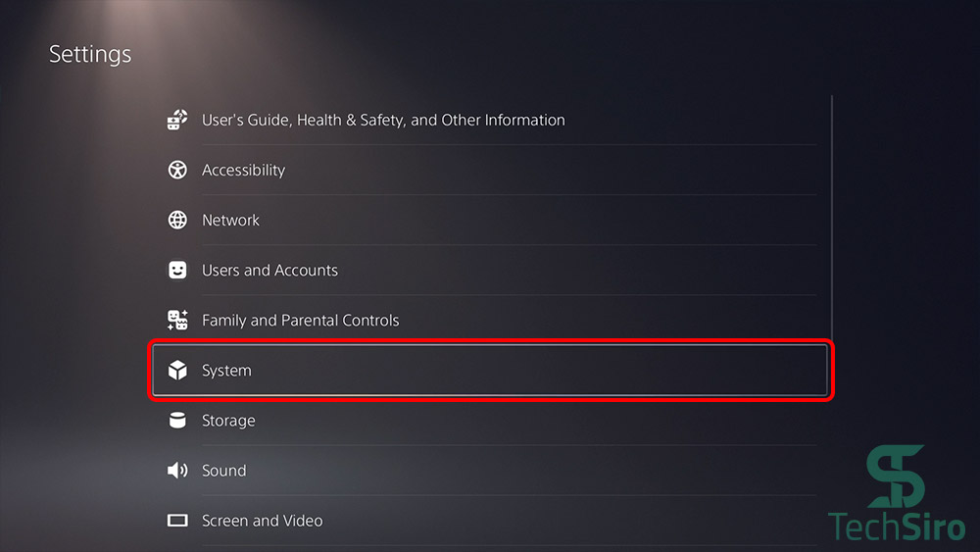Click the settings list vertical scrollbar
This screenshot has height=552, width=980.
831,216
